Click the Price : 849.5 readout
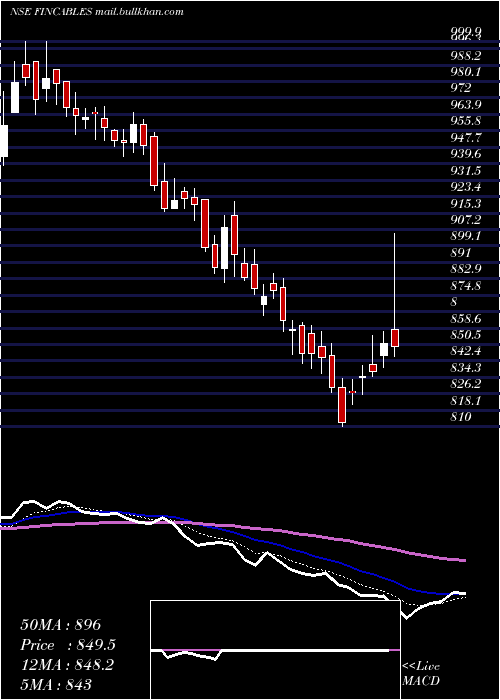 pyautogui.click(x=68, y=645)
